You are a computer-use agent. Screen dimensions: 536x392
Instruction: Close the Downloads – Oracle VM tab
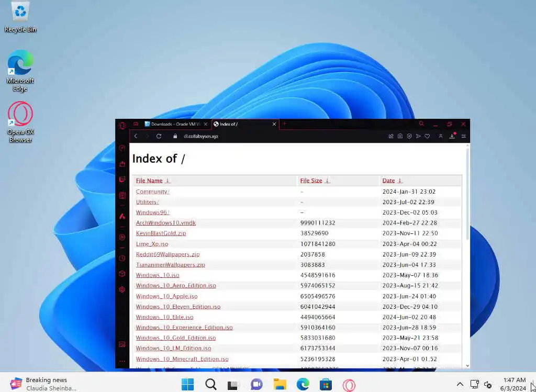[x=205, y=124]
